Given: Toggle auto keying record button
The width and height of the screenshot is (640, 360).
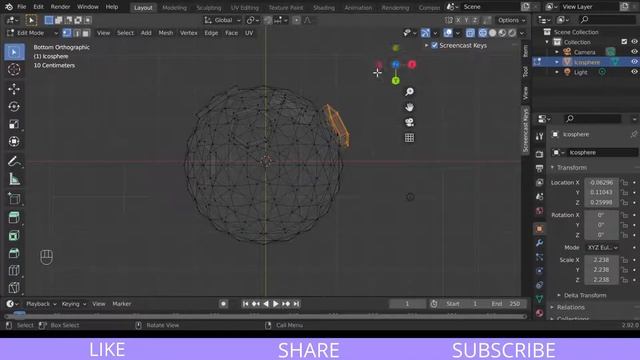Looking at the screenshot, I should (x=223, y=304).
